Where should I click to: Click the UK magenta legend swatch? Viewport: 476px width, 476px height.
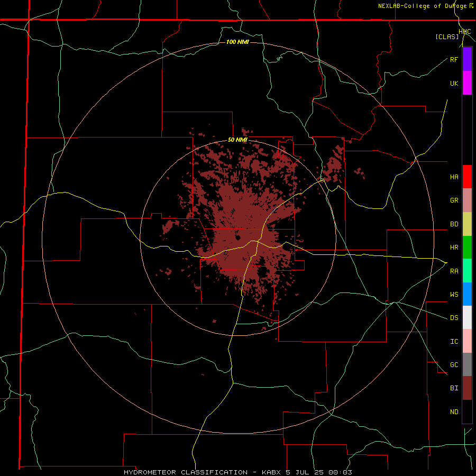point(467,83)
